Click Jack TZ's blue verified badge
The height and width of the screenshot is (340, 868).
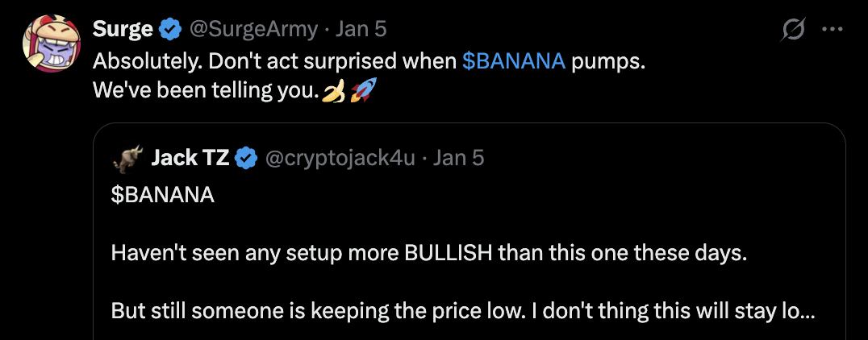coord(246,158)
